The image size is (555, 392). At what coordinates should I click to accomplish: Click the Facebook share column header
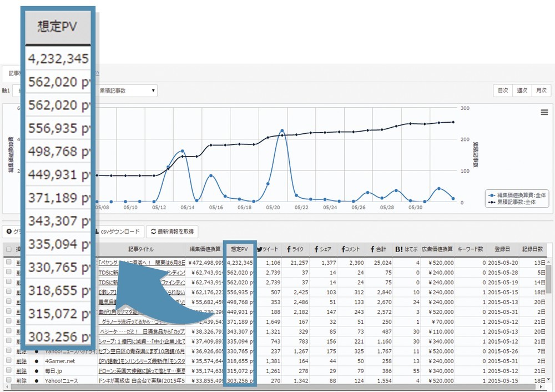322,249
